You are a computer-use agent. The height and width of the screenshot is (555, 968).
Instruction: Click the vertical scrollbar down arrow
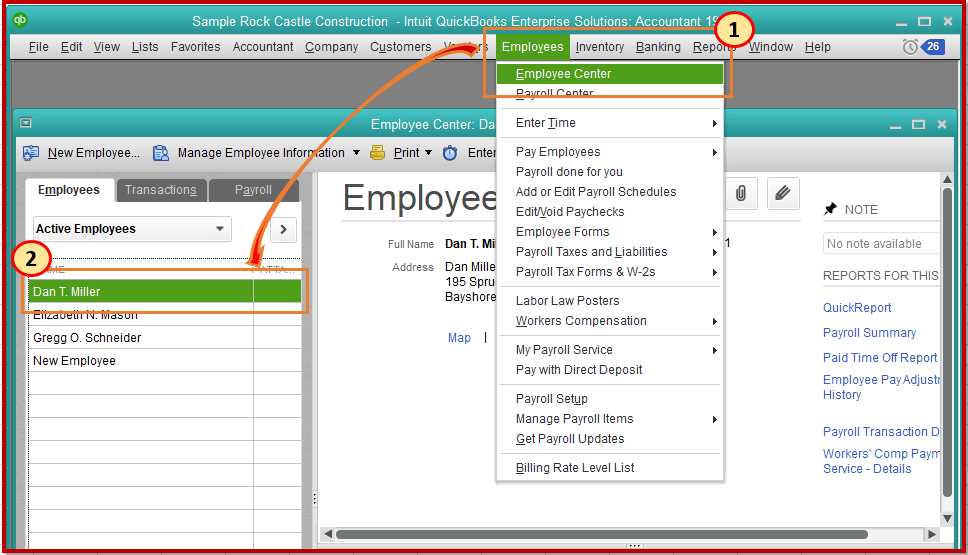[948, 518]
